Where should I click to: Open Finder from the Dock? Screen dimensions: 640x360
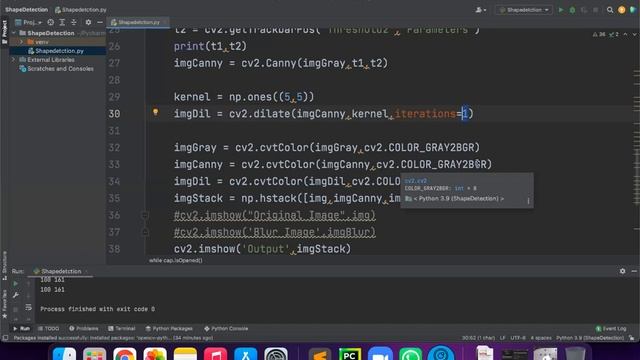point(64,354)
